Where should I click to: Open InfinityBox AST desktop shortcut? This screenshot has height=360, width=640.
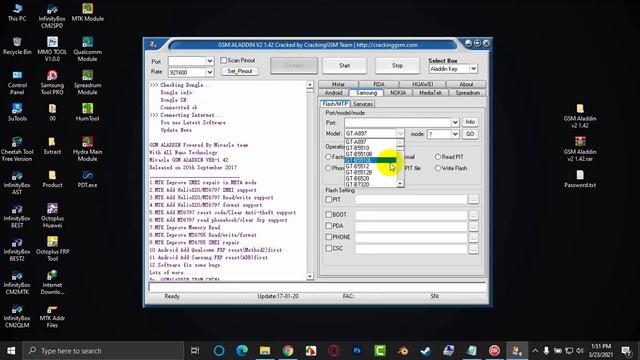click(x=17, y=182)
